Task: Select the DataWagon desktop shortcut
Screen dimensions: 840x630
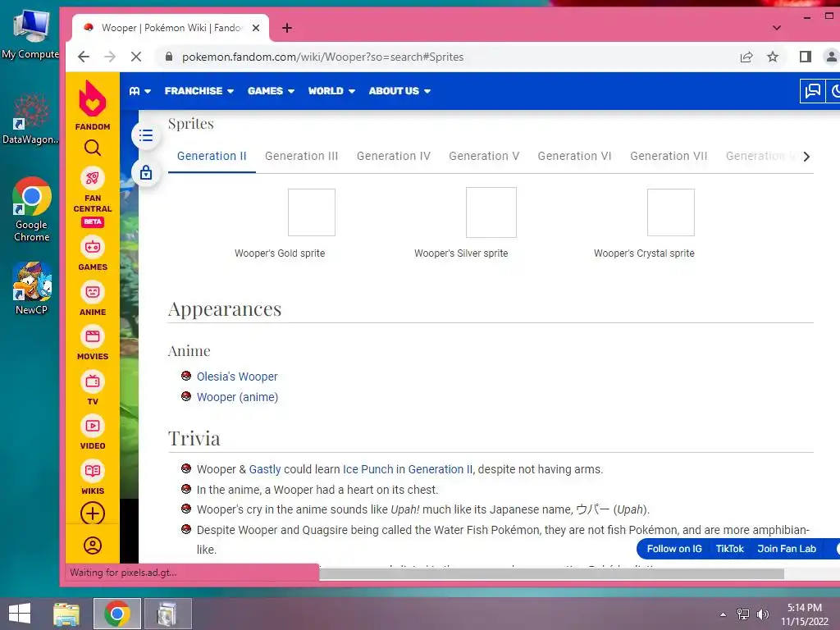Action: [30, 119]
